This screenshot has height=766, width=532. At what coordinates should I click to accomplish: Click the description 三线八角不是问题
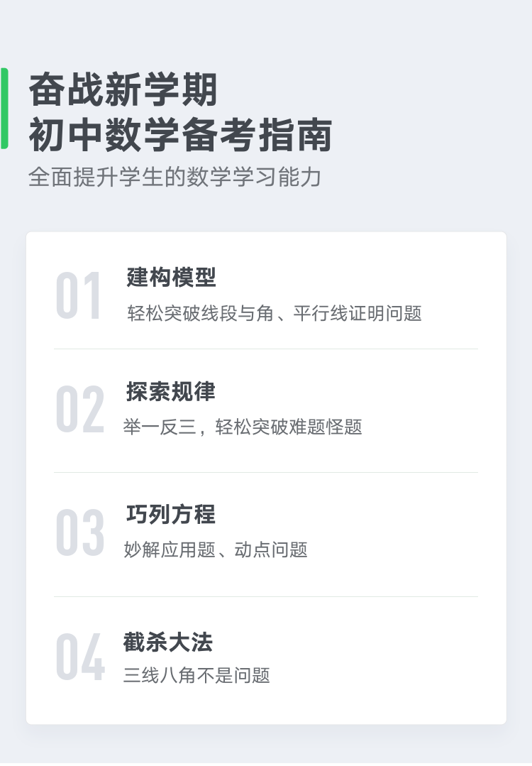[196, 675]
